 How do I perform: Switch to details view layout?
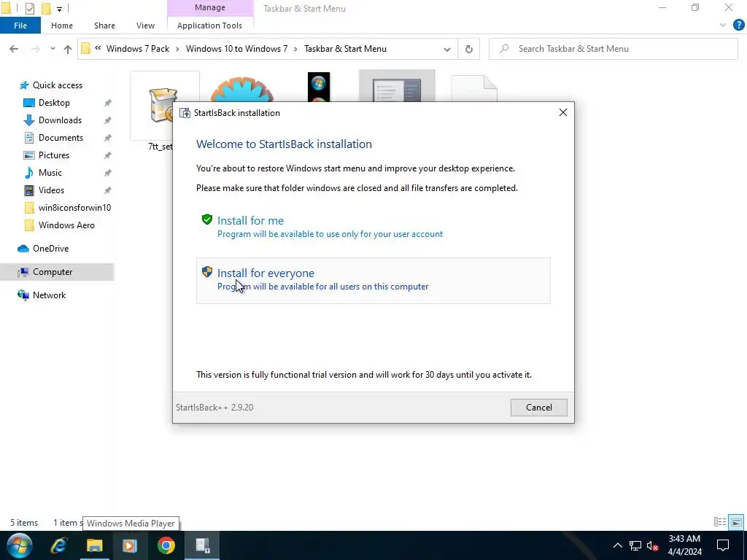coord(720,522)
